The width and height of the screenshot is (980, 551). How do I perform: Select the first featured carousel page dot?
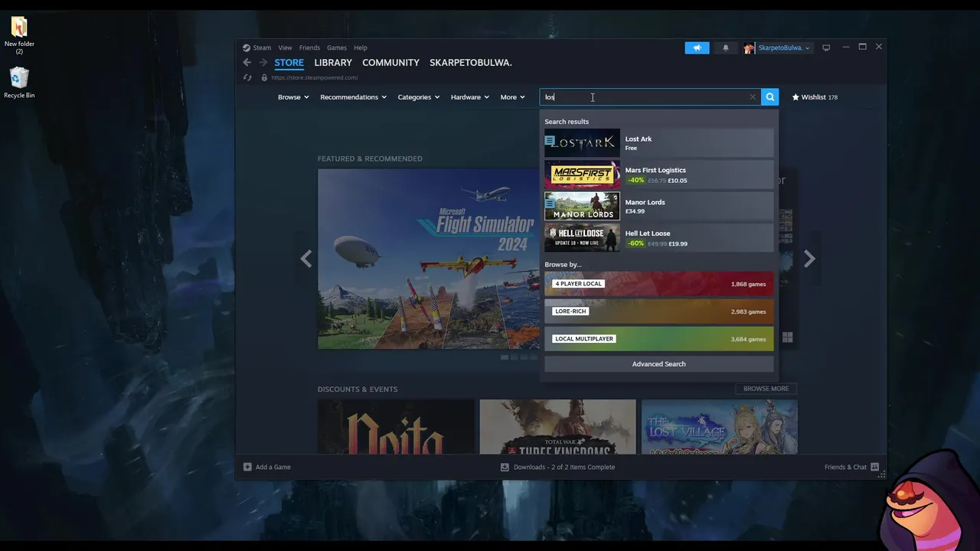[x=505, y=357]
